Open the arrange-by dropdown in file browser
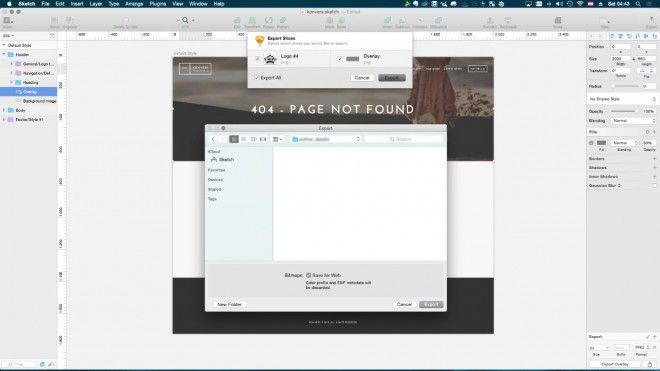The image size is (660, 371). [x=277, y=139]
